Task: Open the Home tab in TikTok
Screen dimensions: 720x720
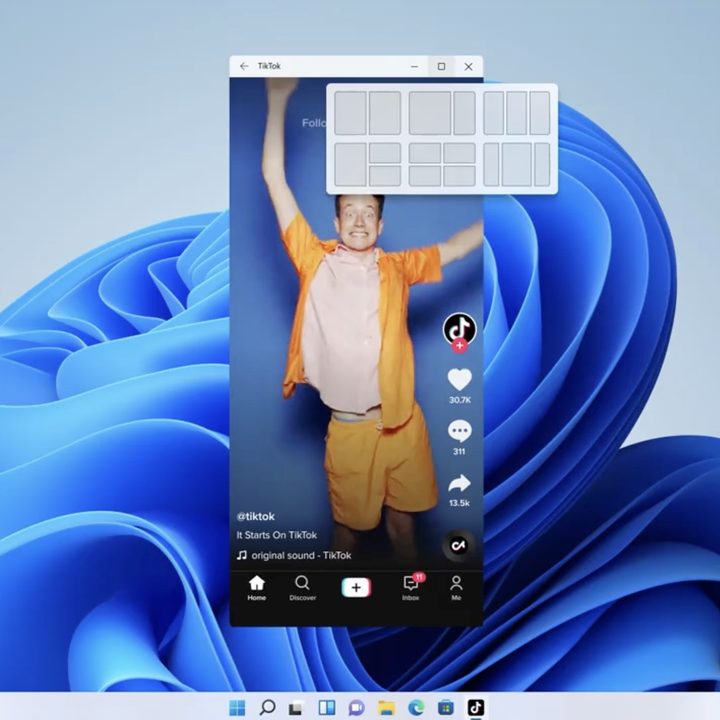Action: 257,588
